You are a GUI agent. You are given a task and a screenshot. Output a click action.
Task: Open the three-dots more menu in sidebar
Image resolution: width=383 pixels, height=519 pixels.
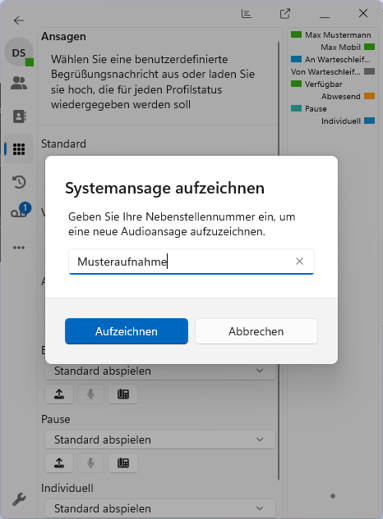click(19, 248)
